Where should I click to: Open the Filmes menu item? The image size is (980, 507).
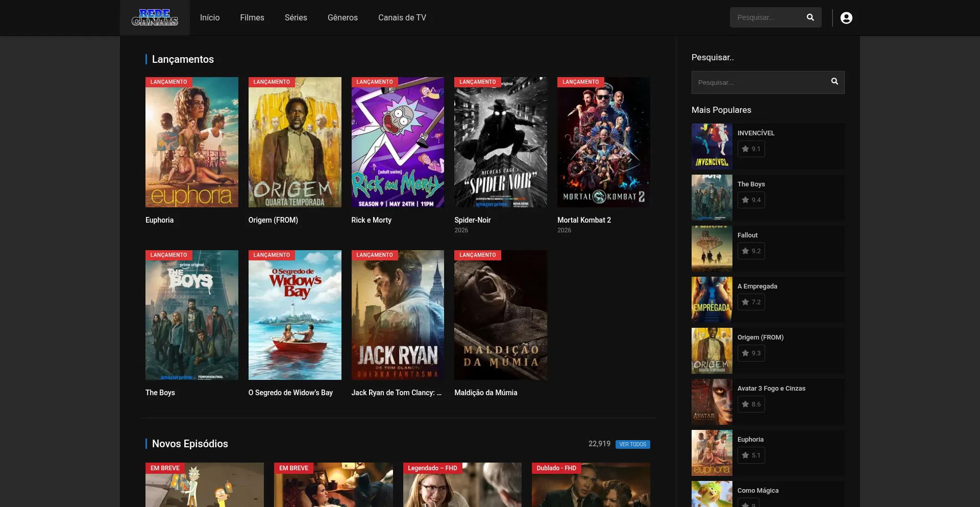(x=252, y=17)
